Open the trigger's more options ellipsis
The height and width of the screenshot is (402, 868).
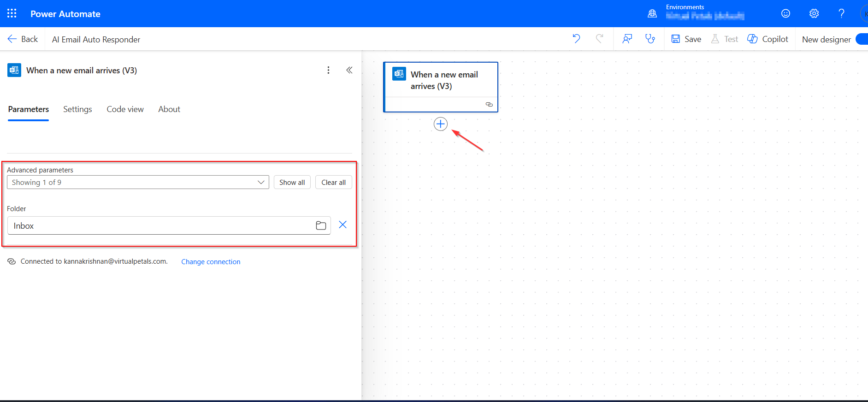pyautogui.click(x=328, y=70)
